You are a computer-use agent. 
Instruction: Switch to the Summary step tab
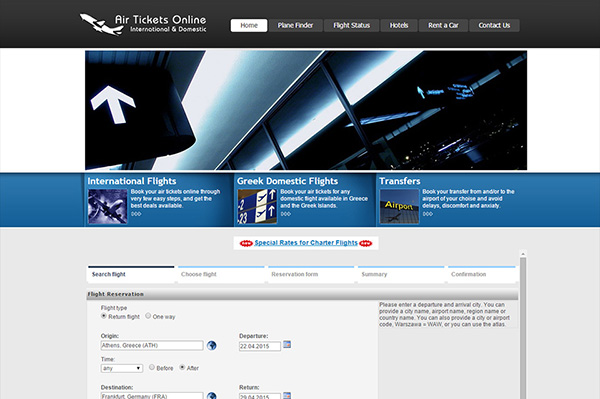point(401,274)
